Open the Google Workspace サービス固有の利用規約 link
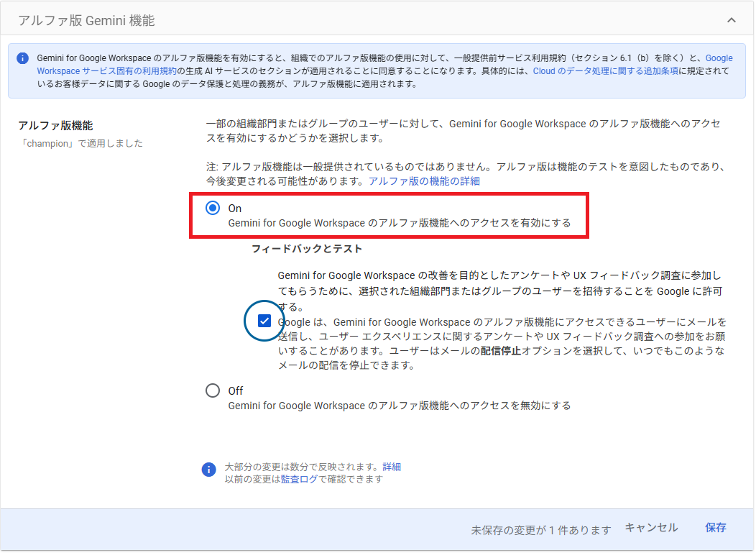756x553 pixels. (x=106, y=71)
